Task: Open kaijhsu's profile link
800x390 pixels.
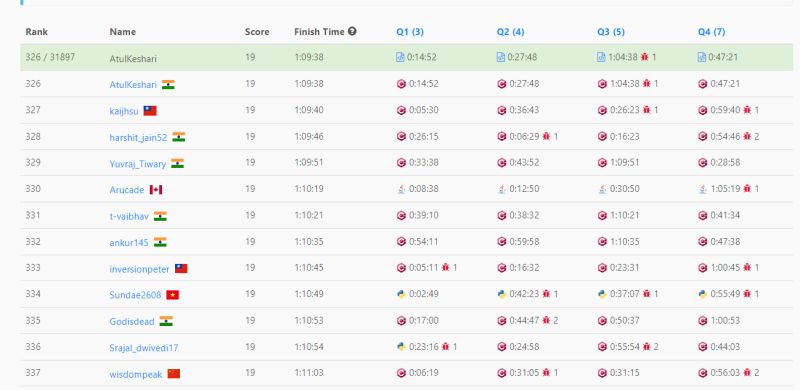Action: coord(123,111)
